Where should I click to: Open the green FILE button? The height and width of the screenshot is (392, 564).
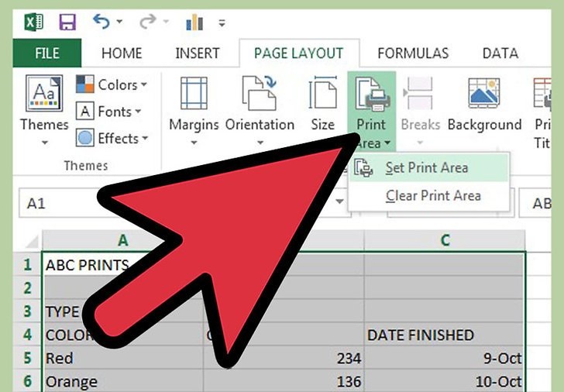click(47, 53)
